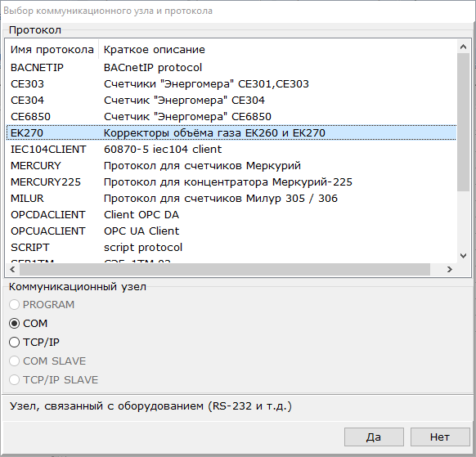Click the protocol list scroll-up arrow
The height and width of the screenshot is (457, 476).
(x=463, y=47)
